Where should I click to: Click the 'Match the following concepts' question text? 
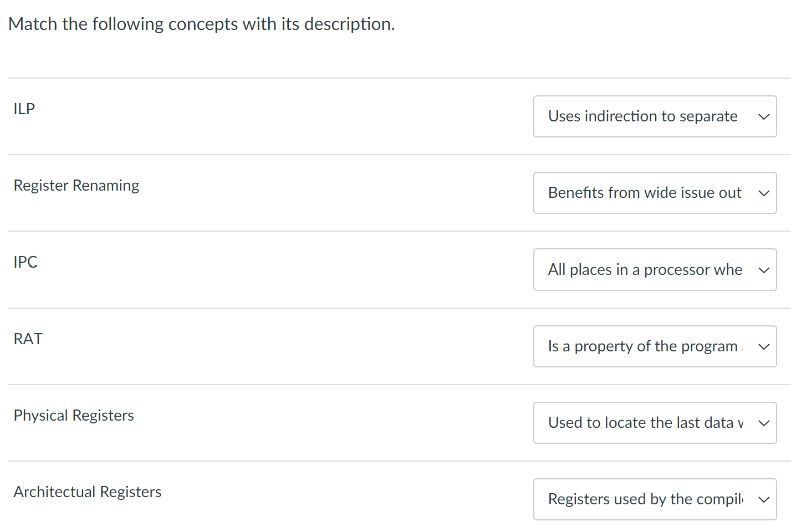pos(202,24)
